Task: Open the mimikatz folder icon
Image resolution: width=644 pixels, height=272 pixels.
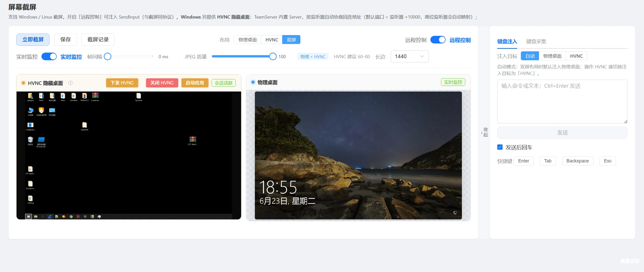Action: click(74, 96)
